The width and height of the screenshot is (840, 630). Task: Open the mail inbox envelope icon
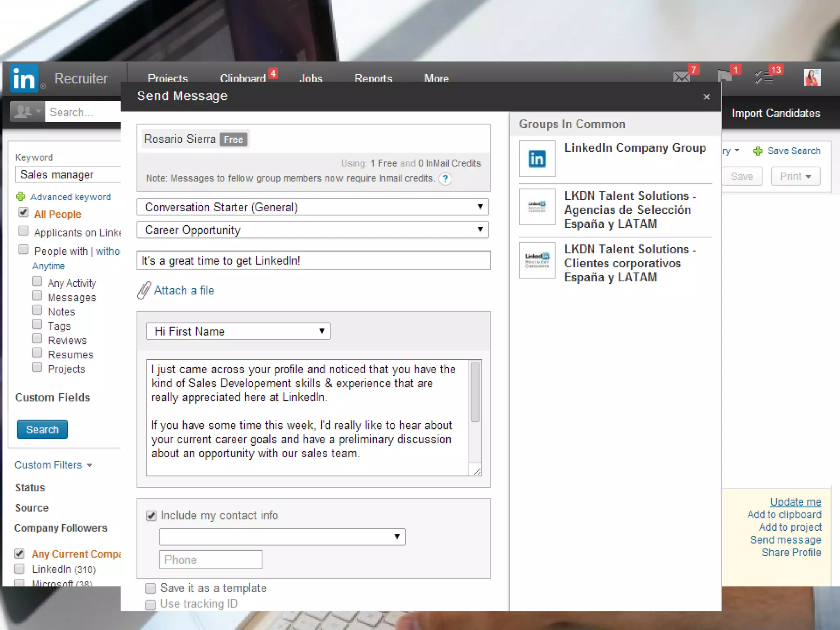tap(681, 77)
